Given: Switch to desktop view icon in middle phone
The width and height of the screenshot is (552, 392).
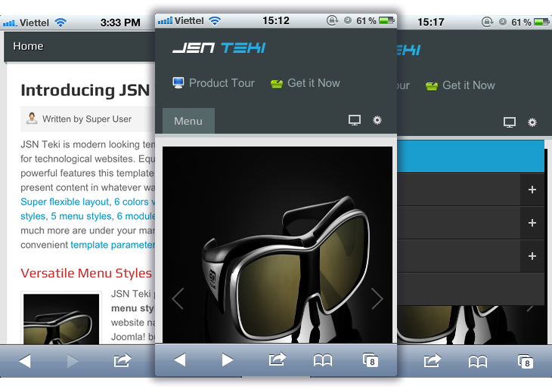Looking at the screenshot, I should click(355, 120).
